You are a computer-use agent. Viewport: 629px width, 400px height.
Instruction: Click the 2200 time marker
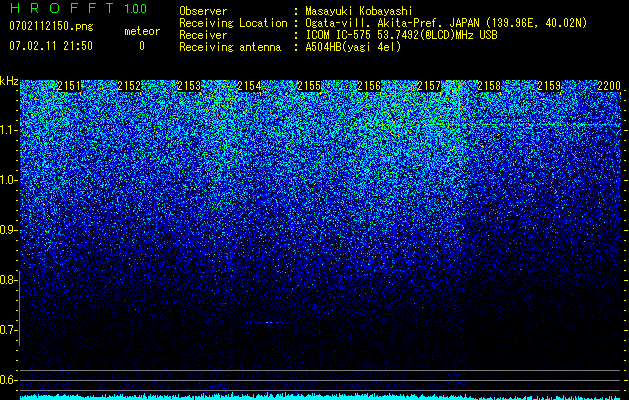[609, 86]
